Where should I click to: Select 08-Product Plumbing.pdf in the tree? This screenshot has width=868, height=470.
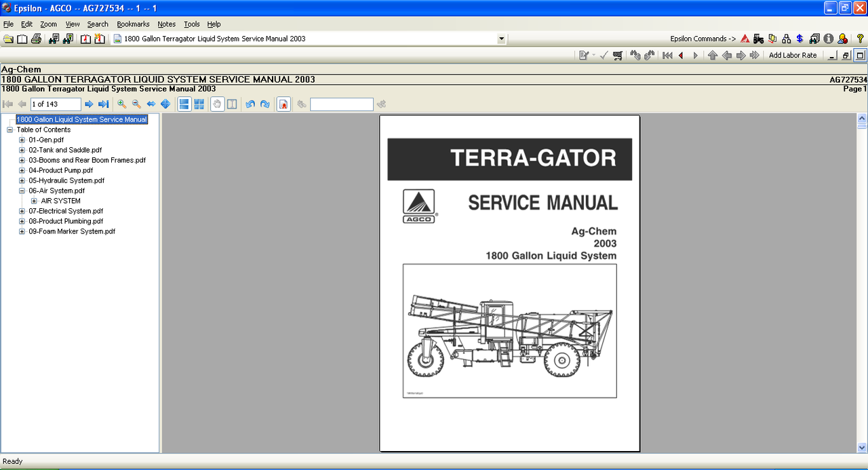[x=66, y=221]
